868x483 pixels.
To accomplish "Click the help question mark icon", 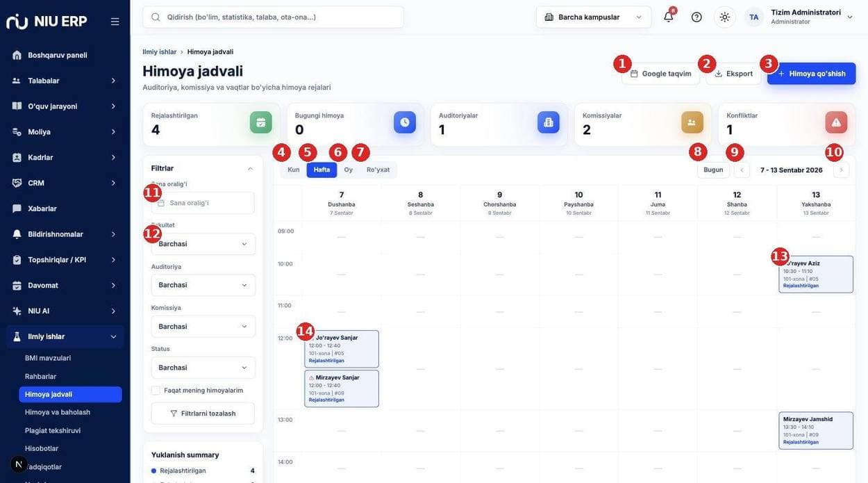I will pyautogui.click(x=696, y=17).
